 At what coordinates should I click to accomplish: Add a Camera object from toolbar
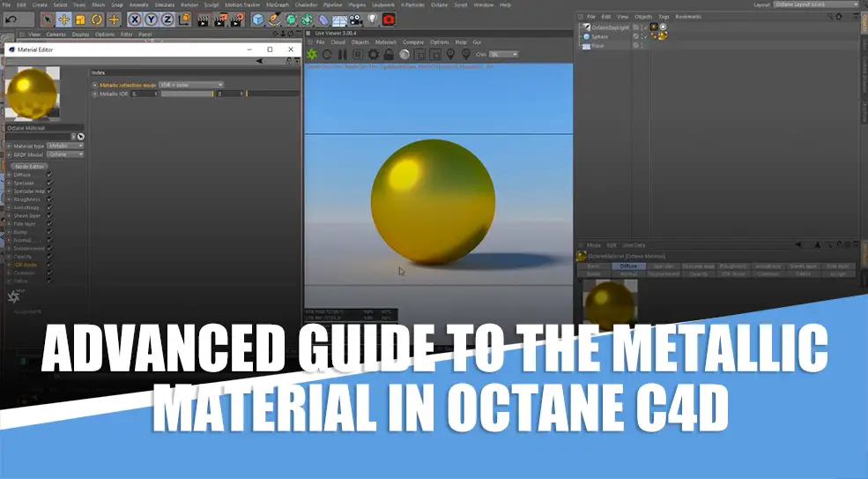356,20
